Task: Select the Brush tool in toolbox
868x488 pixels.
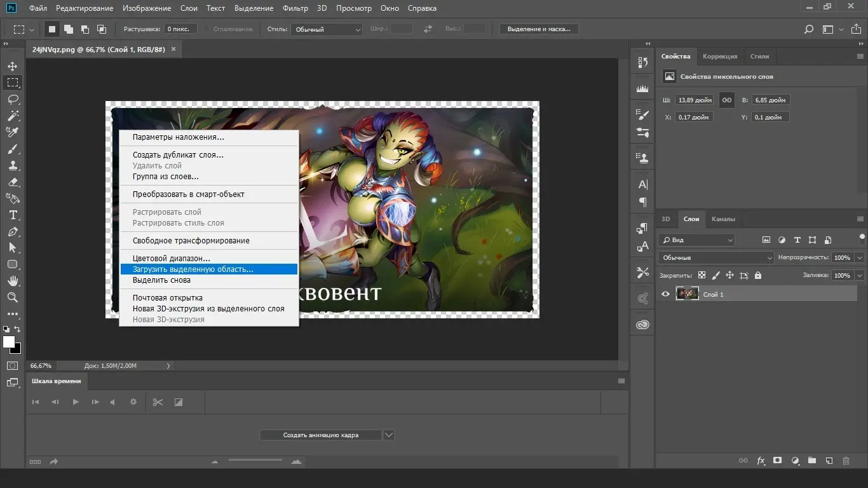Action: (x=13, y=149)
